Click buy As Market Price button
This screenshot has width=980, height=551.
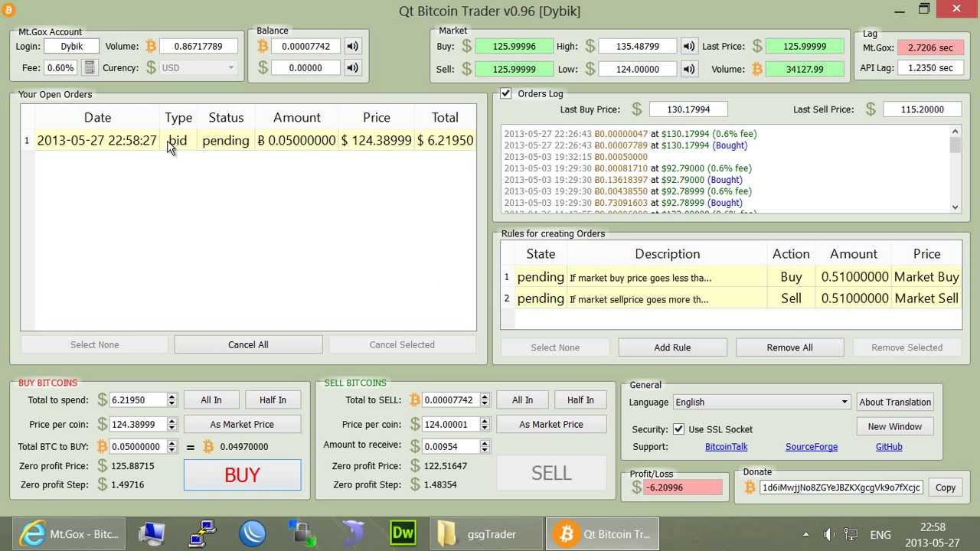(x=242, y=424)
